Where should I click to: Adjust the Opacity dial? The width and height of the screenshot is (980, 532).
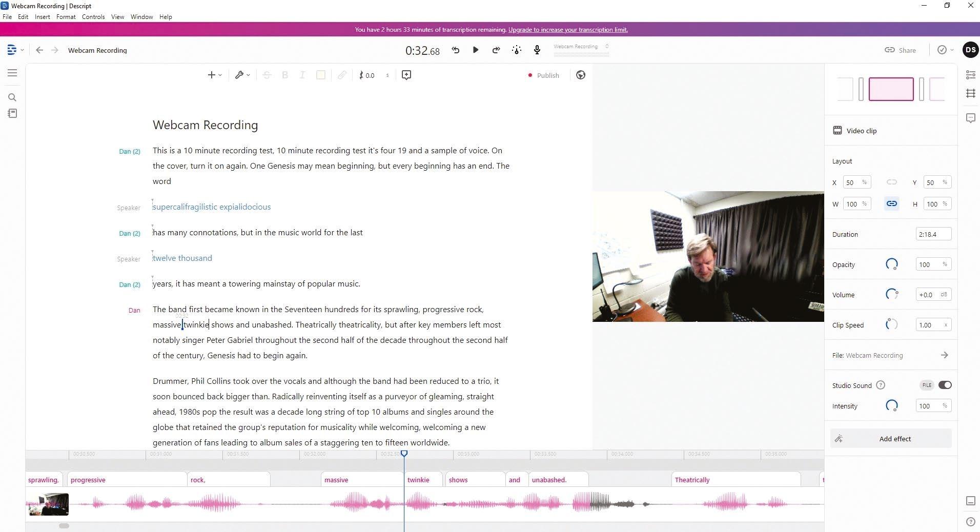point(892,264)
